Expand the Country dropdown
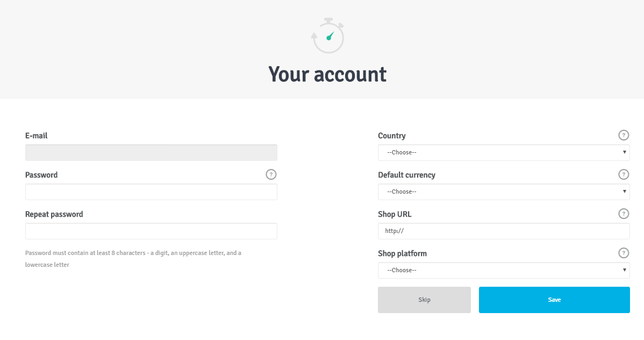 click(504, 153)
